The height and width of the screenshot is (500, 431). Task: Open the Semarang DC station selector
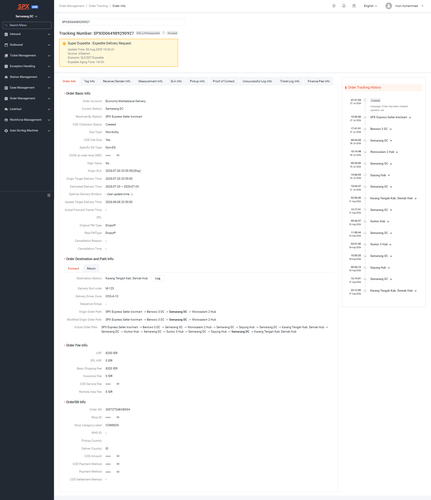click(27, 16)
